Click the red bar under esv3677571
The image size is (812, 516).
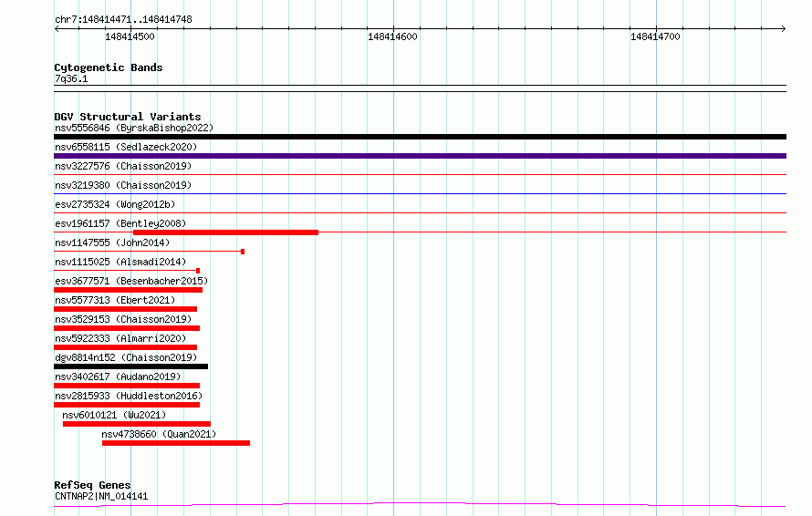128,290
